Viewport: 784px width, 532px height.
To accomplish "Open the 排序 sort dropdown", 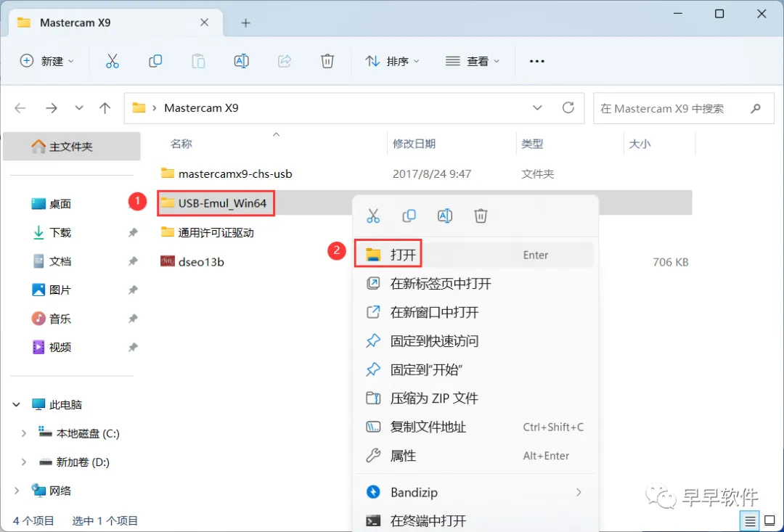I will coord(393,61).
